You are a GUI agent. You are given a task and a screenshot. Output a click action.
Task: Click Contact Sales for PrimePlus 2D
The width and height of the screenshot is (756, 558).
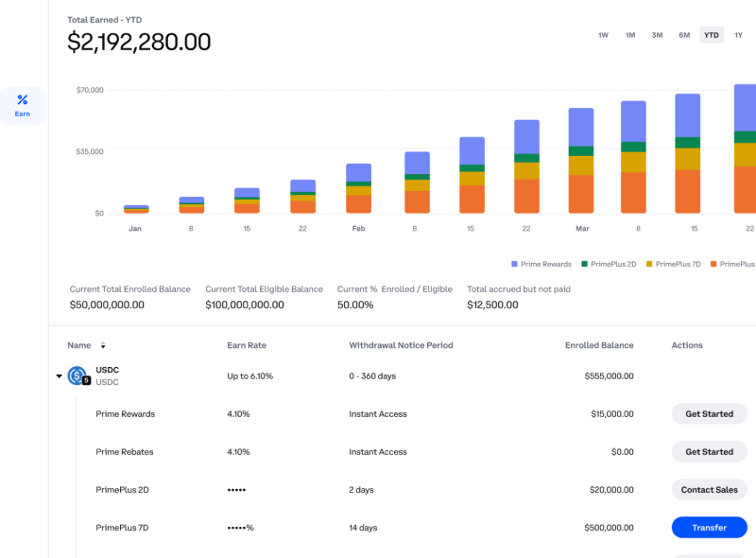(709, 489)
